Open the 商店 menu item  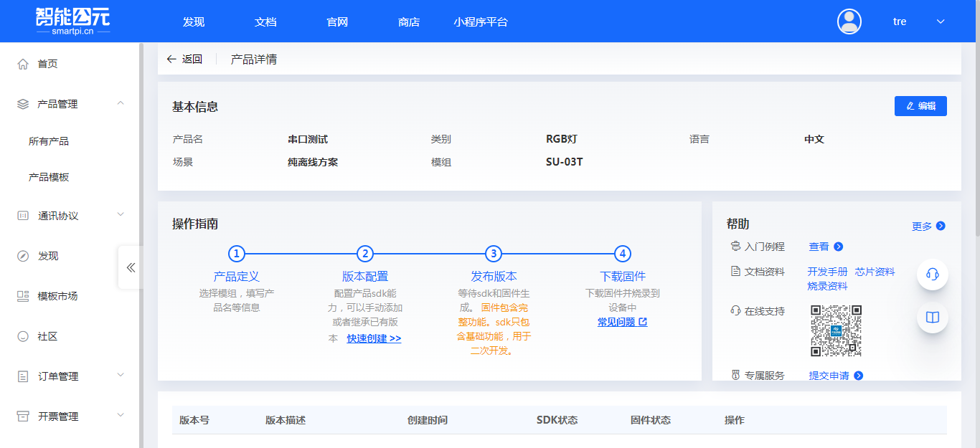pyautogui.click(x=409, y=22)
